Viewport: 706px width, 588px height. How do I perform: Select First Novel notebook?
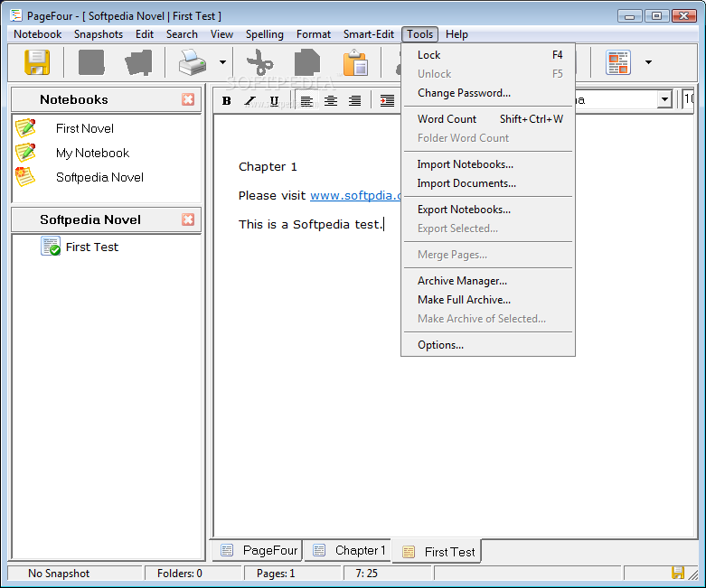click(85, 128)
